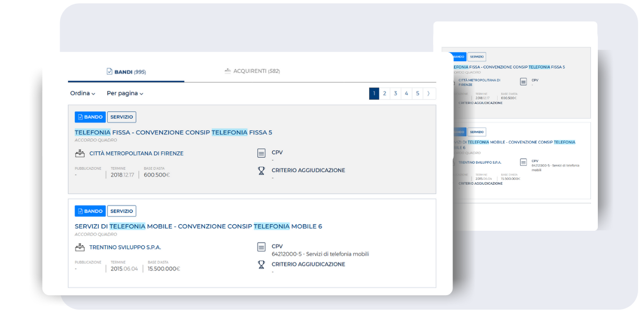Click CPV document icon in Telefonia Mobile card

(261, 247)
